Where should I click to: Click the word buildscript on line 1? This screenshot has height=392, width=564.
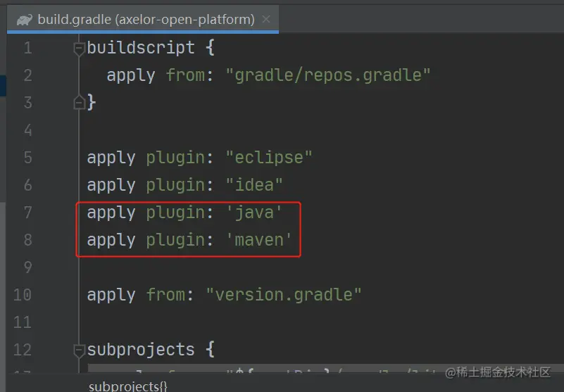(x=141, y=48)
